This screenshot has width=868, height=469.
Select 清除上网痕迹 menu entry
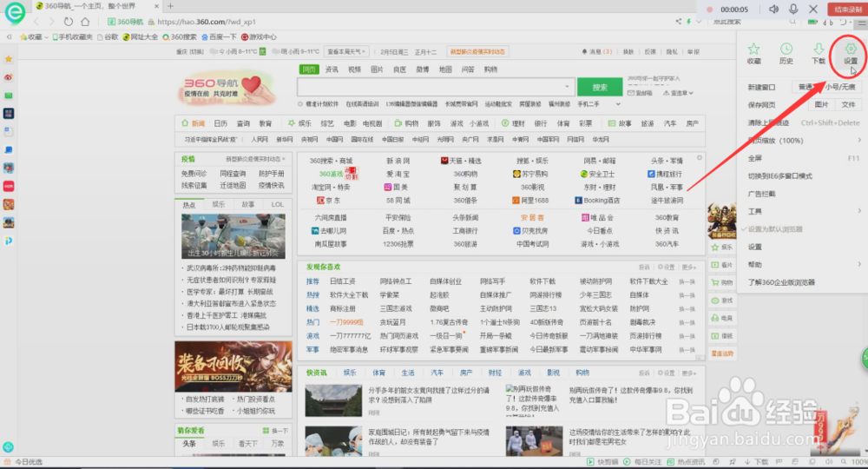[x=768, y=123]
